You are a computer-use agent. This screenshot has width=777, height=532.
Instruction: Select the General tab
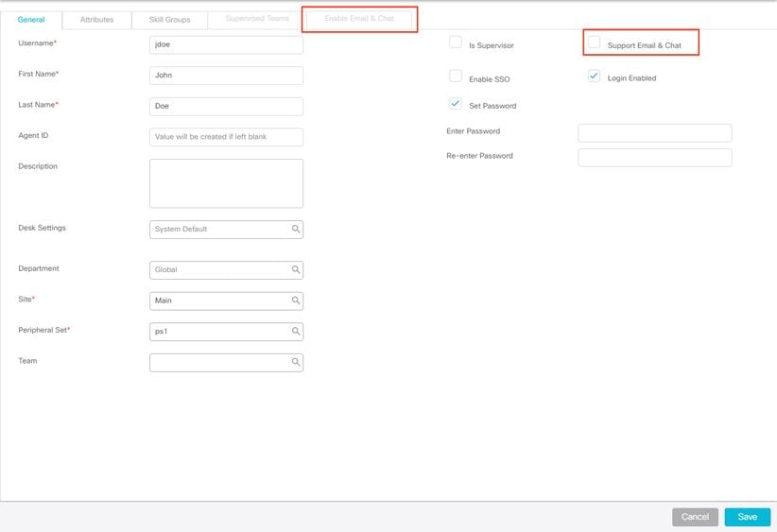pyautogui.click(x=31, y=20)
